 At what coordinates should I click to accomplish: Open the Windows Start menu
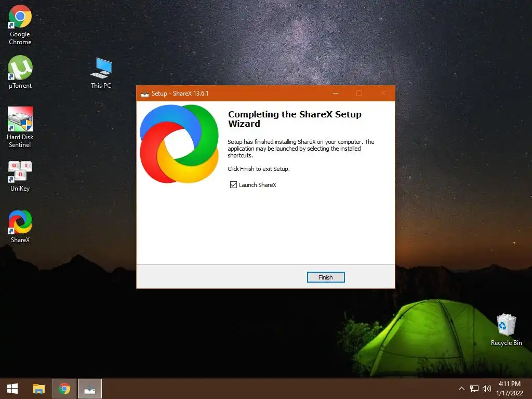click(12, 389)
